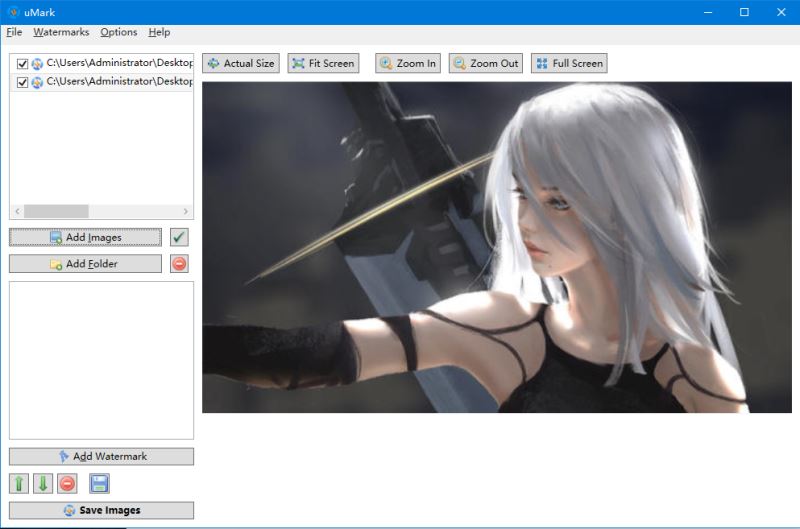The height and width of the screenshot is (529, 800).
Task: Open the File menu
Action: pos(14,32)
